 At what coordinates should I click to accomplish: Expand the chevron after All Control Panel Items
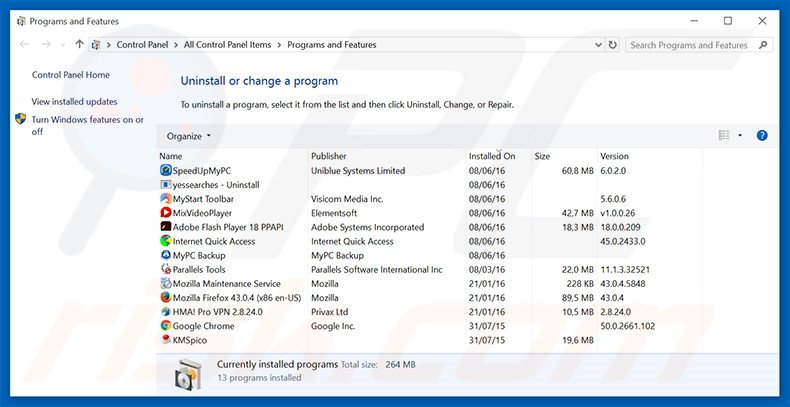tap(279, 45)
